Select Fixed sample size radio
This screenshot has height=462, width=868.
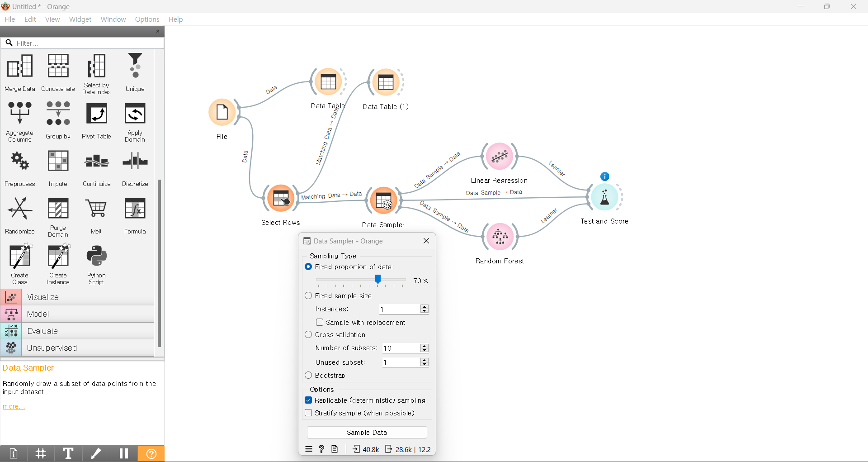(x=308, y=295)
